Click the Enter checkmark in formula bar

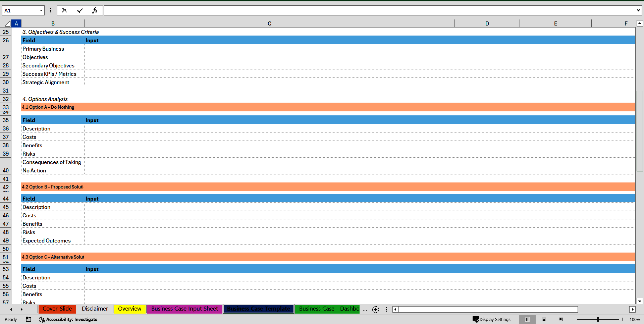tap(80, 10)
